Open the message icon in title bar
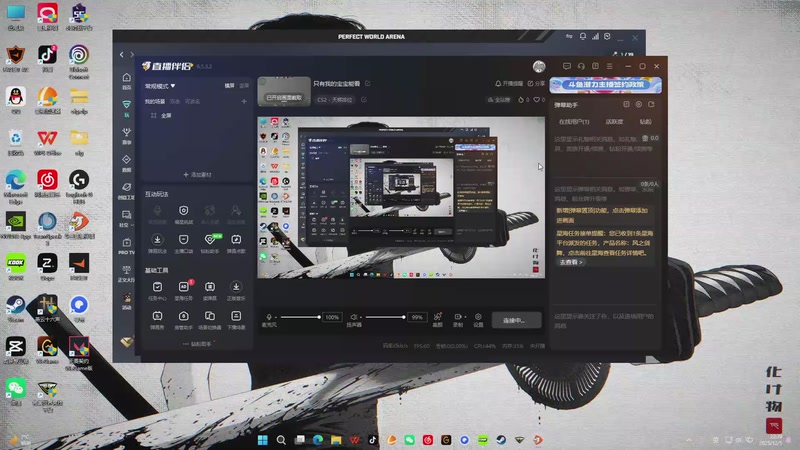Screen dimensions: 800x450 566,66
